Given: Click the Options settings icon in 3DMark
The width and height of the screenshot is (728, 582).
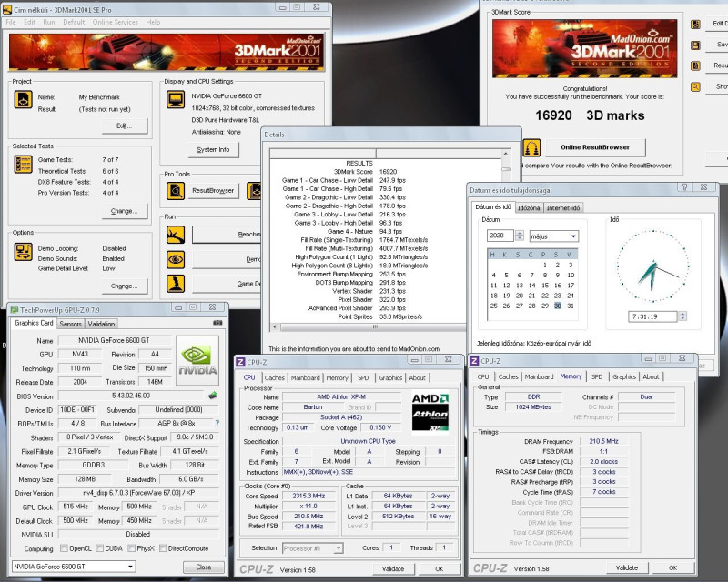Looking at the screenshot, I should pyautogui.click(x=24, y=252).
